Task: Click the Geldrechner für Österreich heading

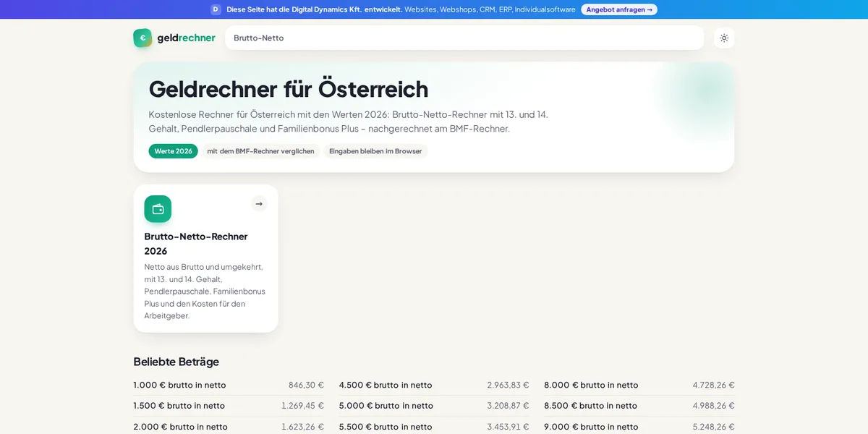Action: pyautogui.click(x=288, y=89)
